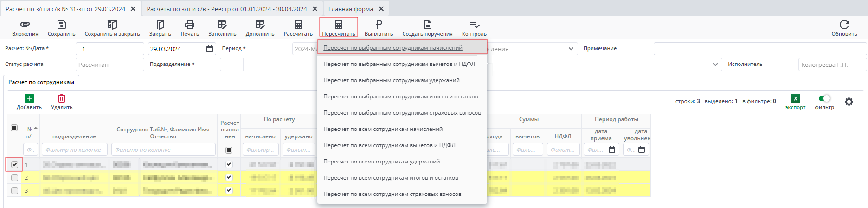
Task: Select Пересчет по всем сотрудникам вычетов и НДФЛ
Action: [402, 145]
